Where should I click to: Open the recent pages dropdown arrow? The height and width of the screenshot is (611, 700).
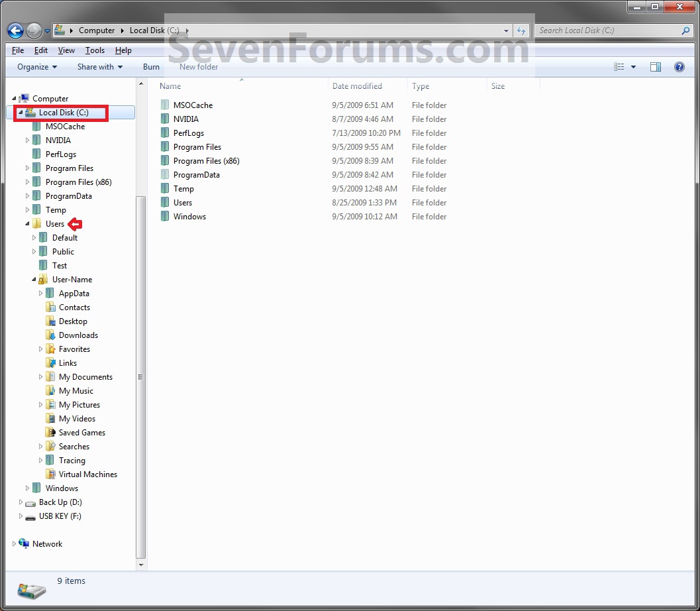click(47, 31)
